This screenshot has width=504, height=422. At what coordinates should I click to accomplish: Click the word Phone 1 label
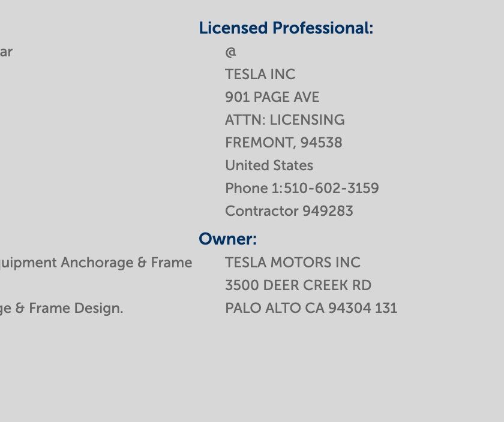pos(252,188)
